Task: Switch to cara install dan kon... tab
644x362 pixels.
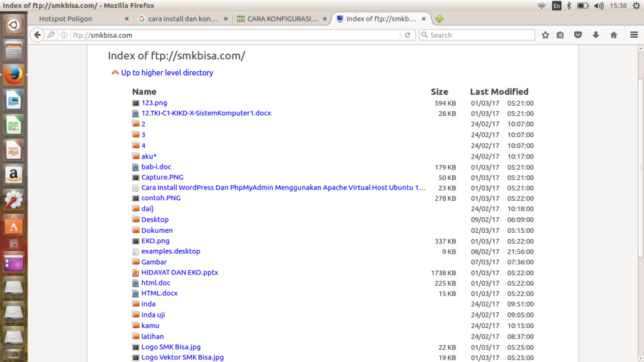Action: 183,19
